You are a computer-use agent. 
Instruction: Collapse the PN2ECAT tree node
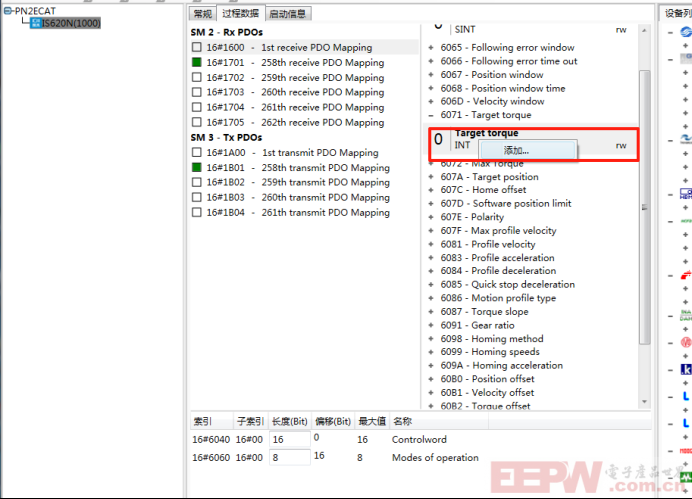tap(8, 11)
